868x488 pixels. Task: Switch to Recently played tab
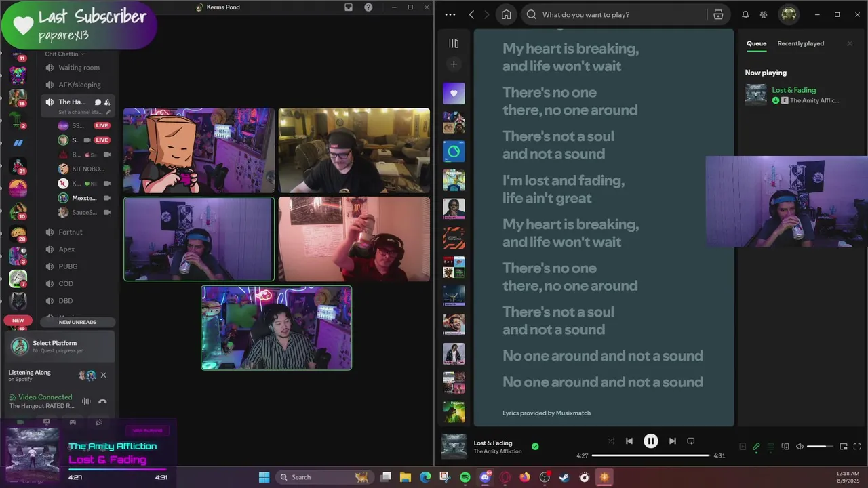pos(800,43)
